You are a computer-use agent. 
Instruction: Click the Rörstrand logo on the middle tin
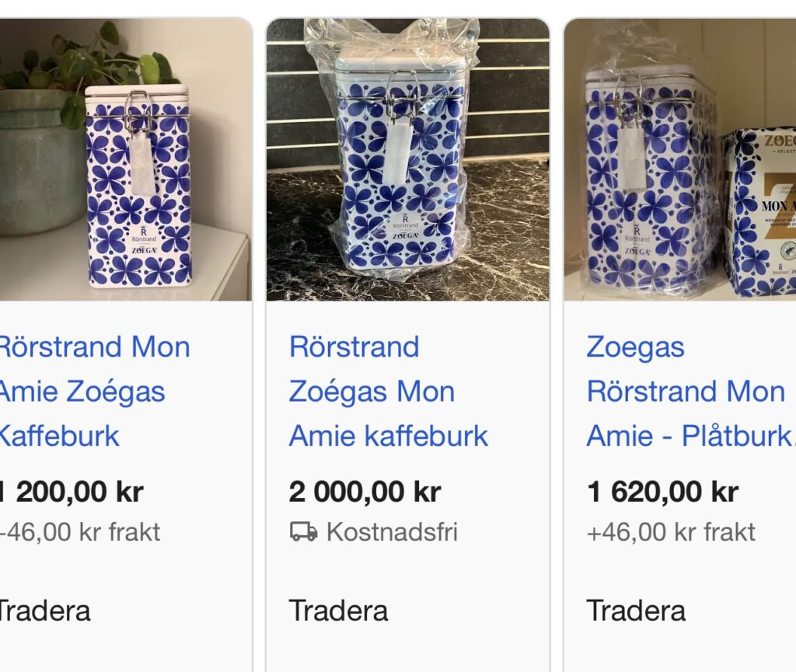click(405, 221)
